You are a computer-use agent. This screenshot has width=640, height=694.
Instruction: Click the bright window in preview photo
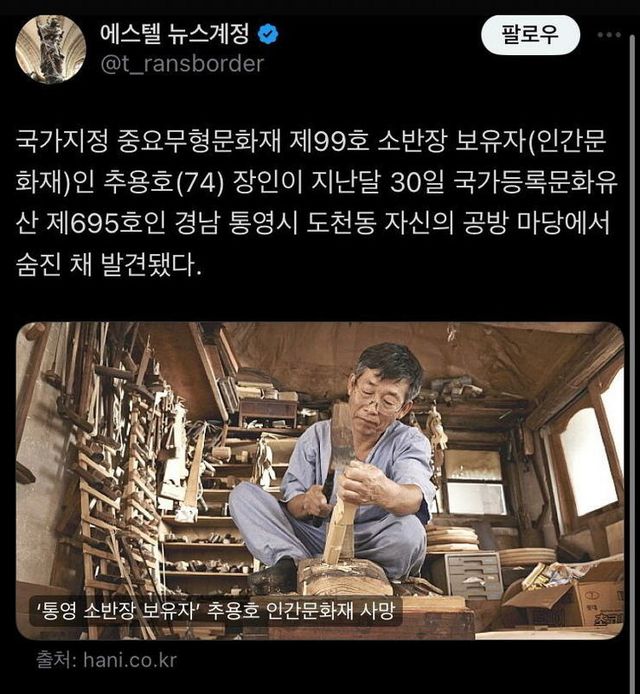coord(589,460)
